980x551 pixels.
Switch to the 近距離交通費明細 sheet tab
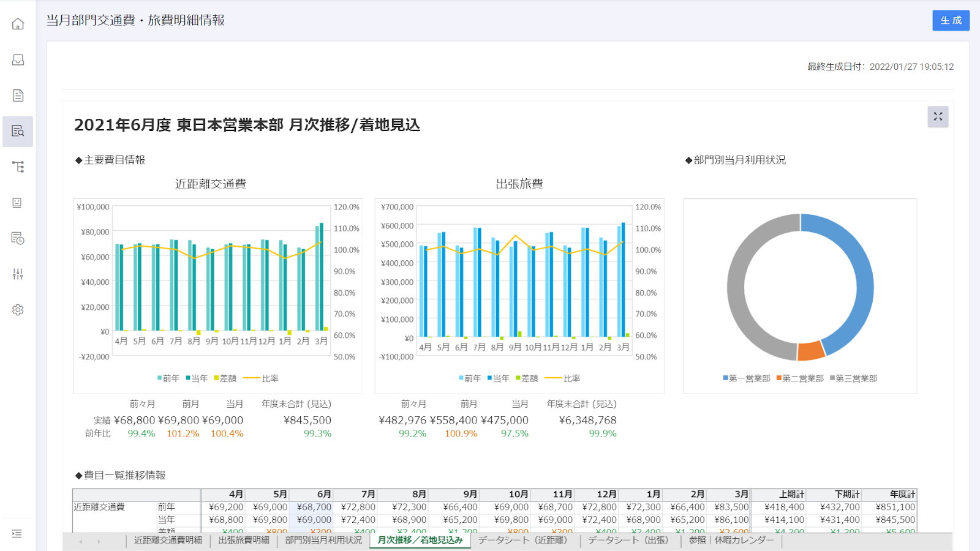click(168, 540)
